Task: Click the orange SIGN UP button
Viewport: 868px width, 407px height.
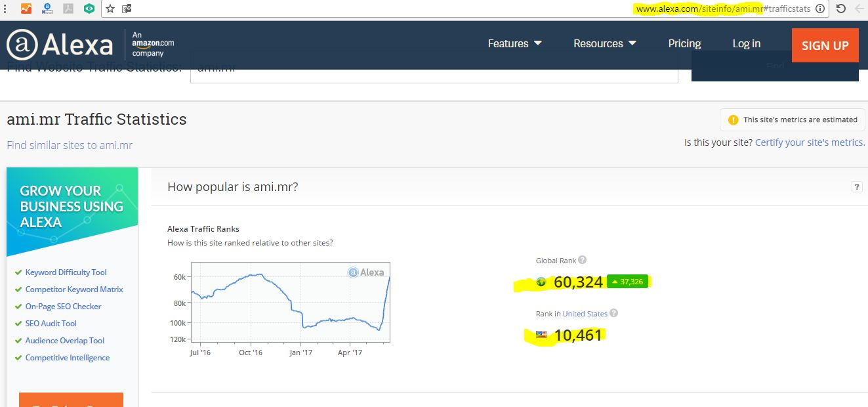Action: click(x=825, y=45)
